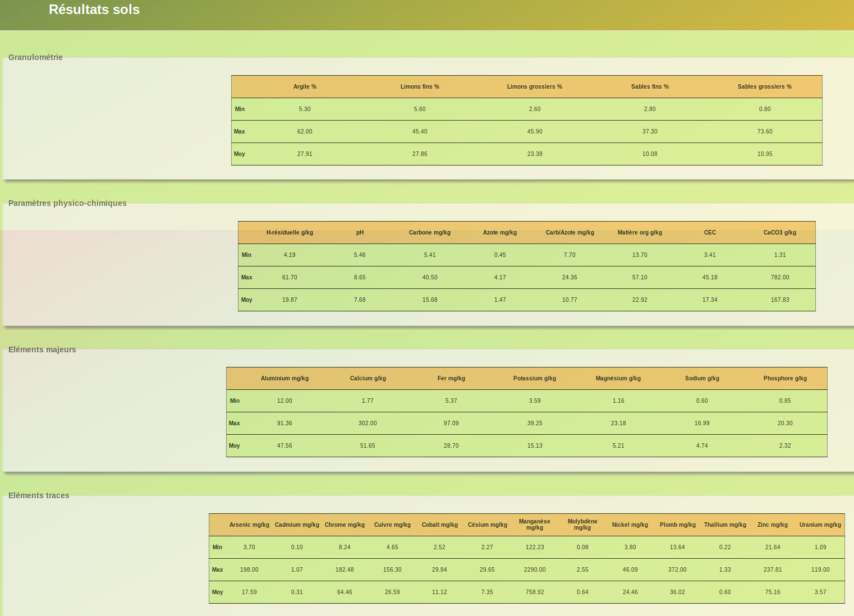Click the 'Thallium mg/kg' column header
The image size is (854, 616).
(x=725, y=525)
